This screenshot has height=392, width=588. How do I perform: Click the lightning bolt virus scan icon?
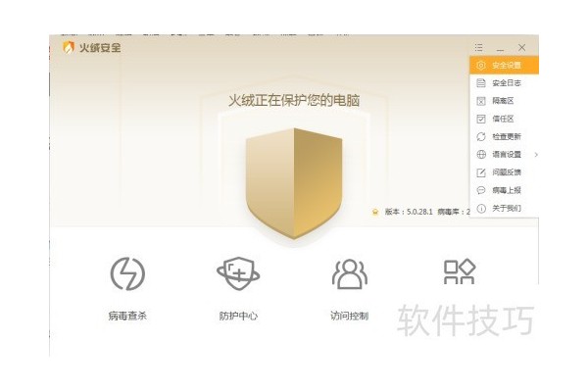point(127,273)
